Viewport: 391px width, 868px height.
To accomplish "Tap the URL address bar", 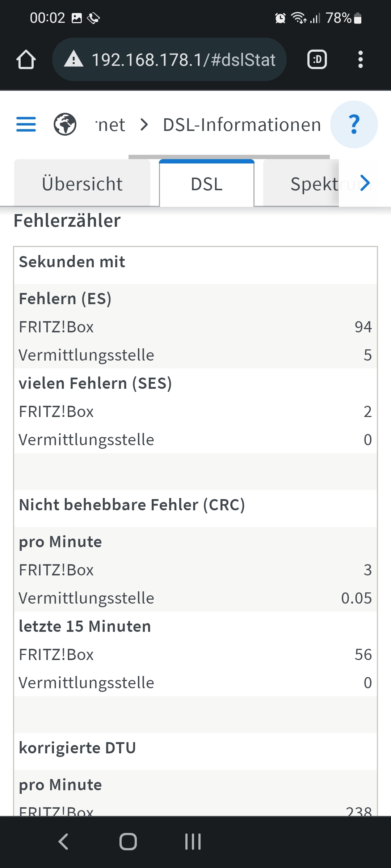I will tap(183, 59).
